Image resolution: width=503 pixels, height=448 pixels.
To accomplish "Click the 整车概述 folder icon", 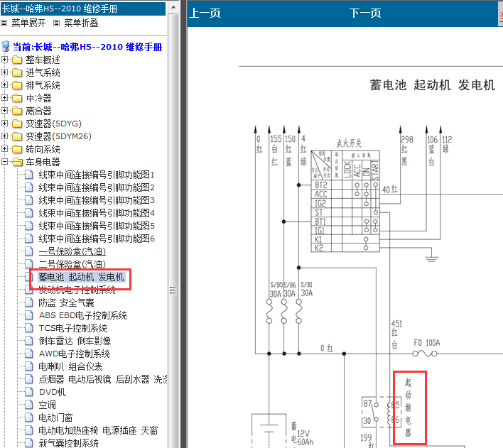I will [x=17, y=60].
